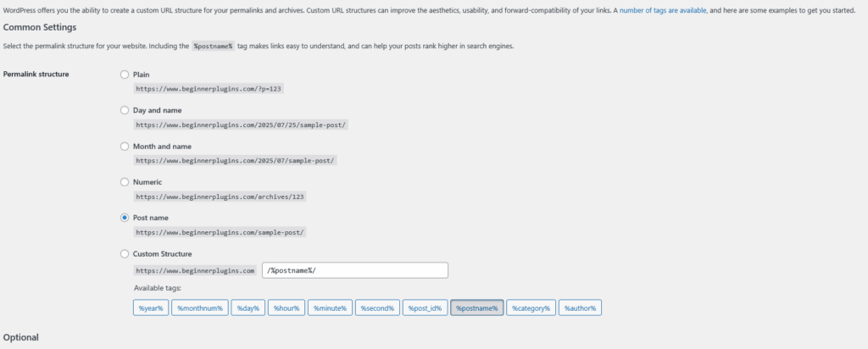Select the Post name radio button

(x=125, y=218)
